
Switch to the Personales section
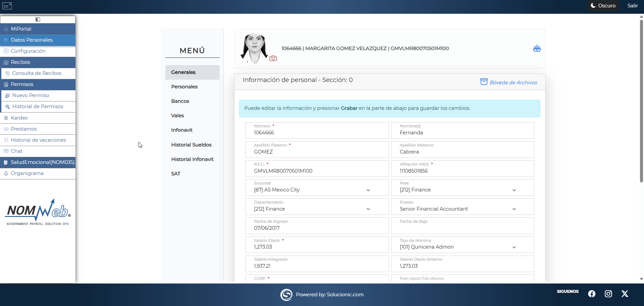[184, 87]
